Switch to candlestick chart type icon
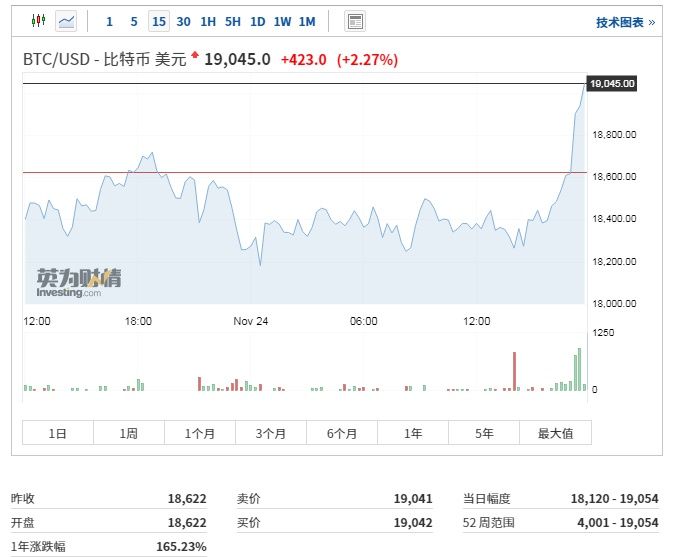The image size is (677, 557). (x=38, y=20)
